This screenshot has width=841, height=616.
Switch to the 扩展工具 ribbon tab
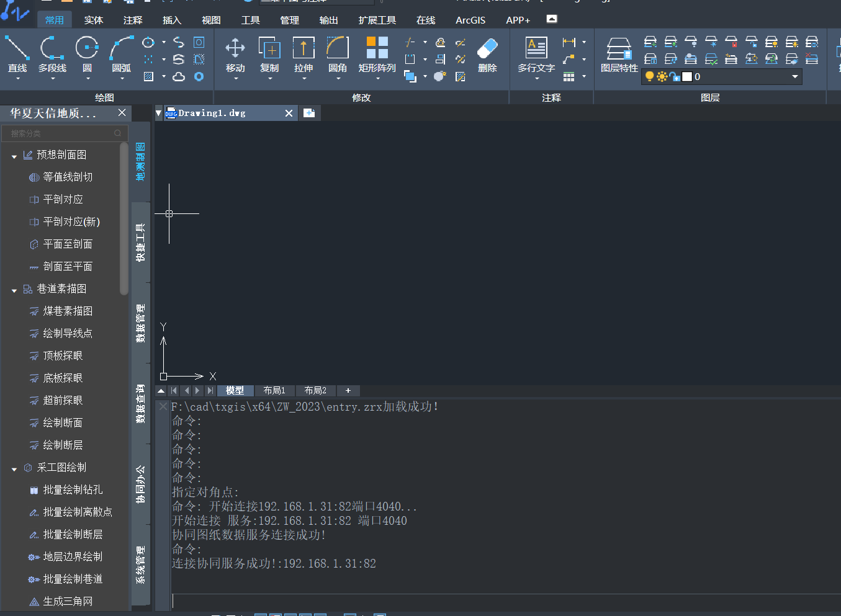tap(377, 20)
